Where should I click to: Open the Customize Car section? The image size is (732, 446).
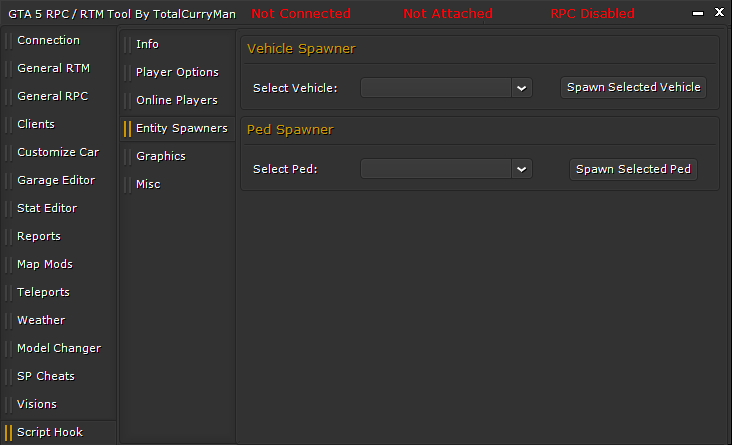point(58,152)
